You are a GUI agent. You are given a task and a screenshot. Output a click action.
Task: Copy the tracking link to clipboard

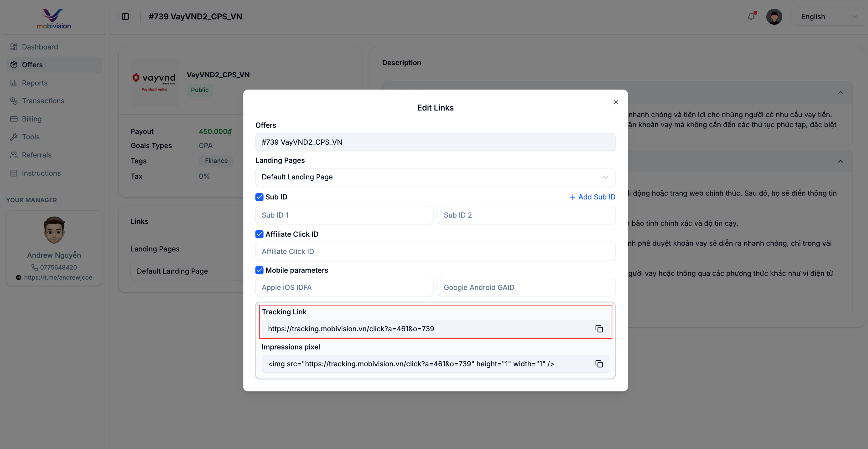(599, 329)
